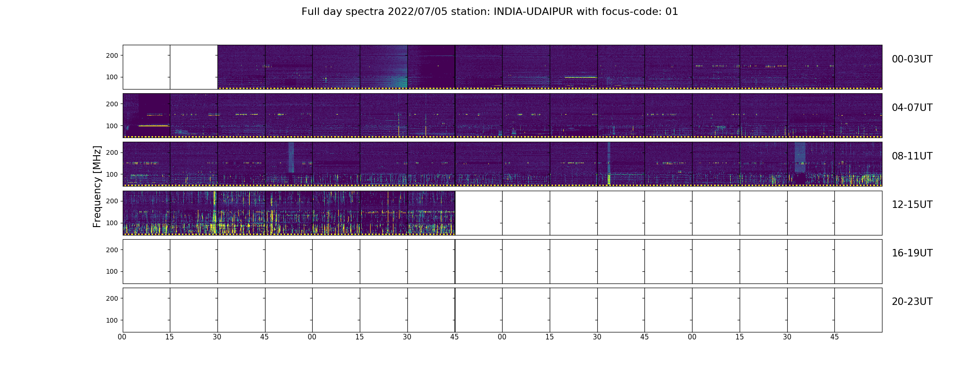Click the plot title mentioning INDIA-UDAIPUR
980x373 pixels.
[x=490, y=12]
